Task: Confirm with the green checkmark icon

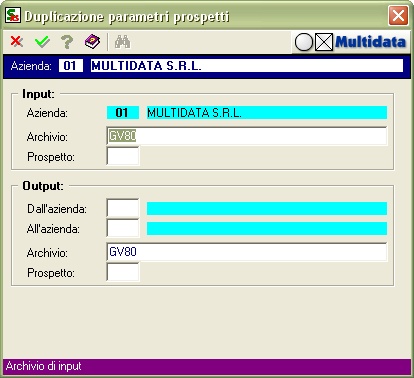Action: (x=42, y=42)
